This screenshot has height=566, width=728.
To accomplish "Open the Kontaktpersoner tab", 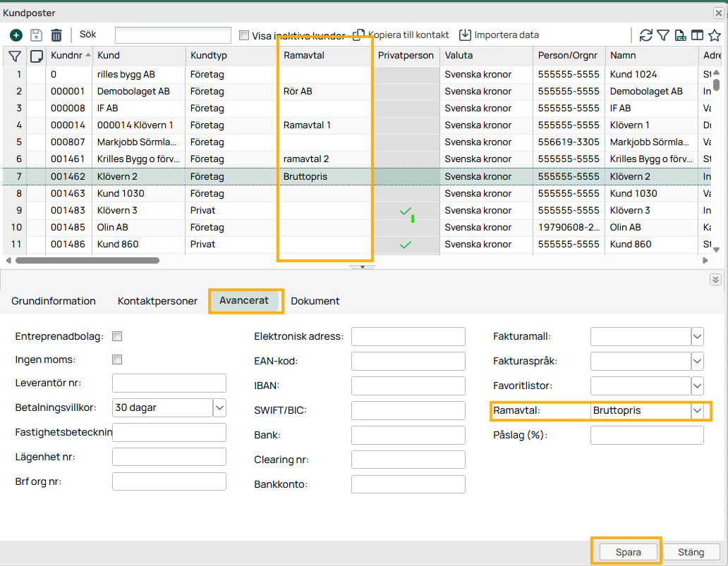I will (157, 301).
